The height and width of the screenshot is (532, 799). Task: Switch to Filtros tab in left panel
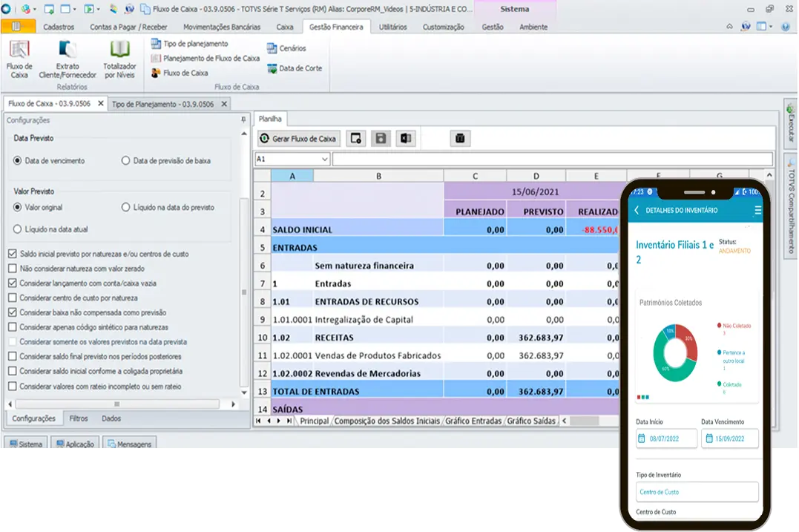tap(79, 418)
